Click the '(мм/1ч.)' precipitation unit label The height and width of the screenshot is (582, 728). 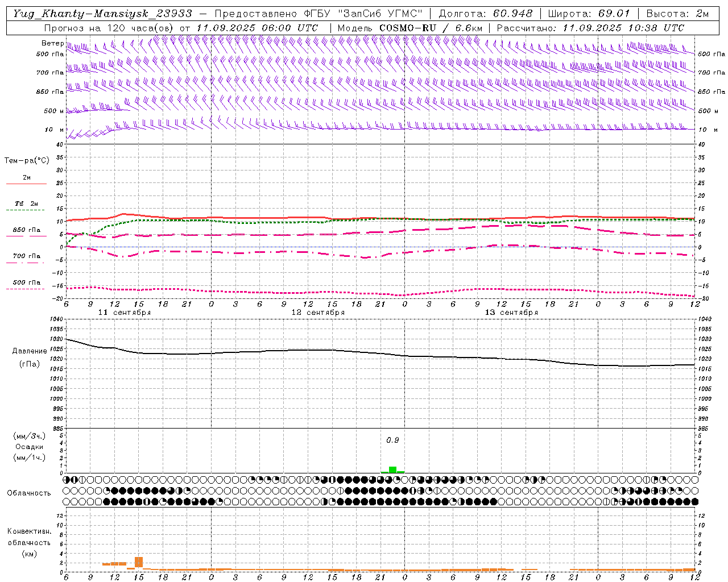[30, 458]
